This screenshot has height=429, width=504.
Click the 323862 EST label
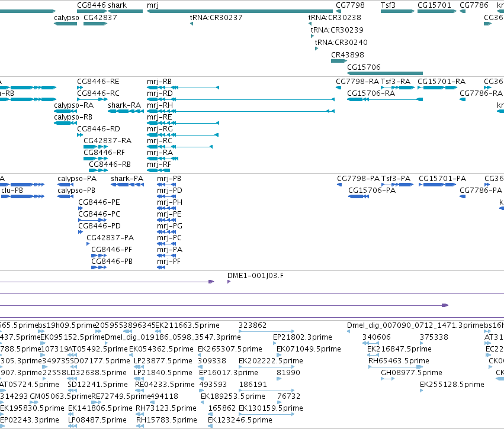253,325
